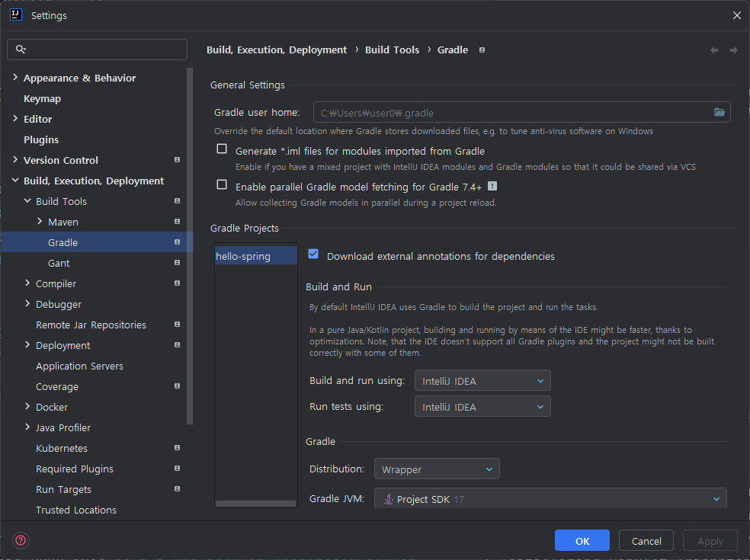Select Plugins in the settings tree
This screenshot has height=560, width=750.
tap(41, 139)
